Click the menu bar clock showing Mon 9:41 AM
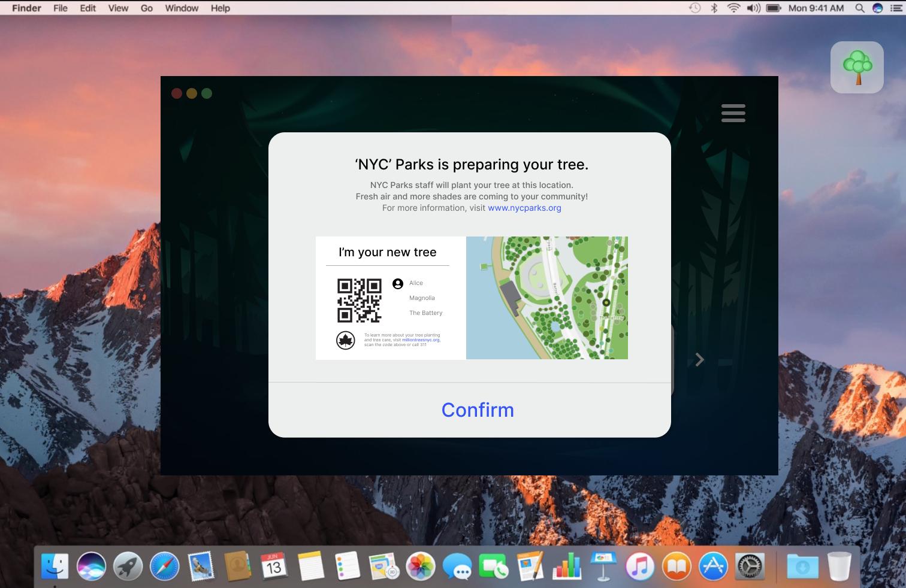The image size is (906, 588). tap(816, 8)
